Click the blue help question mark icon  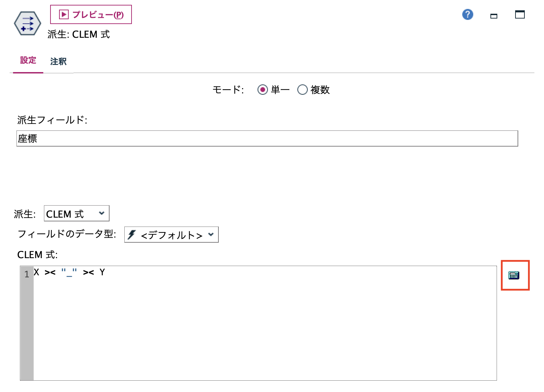pos(467,15)
